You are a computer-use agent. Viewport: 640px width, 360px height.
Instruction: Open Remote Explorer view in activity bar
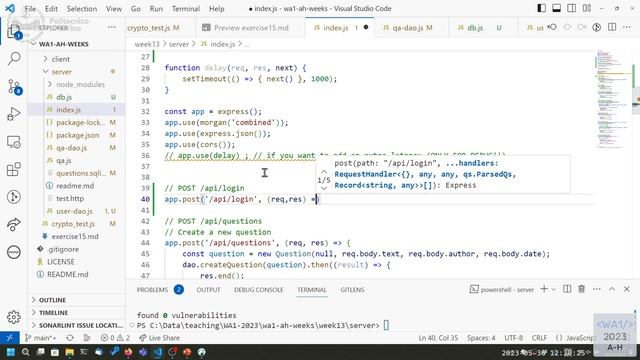point(14,142)
